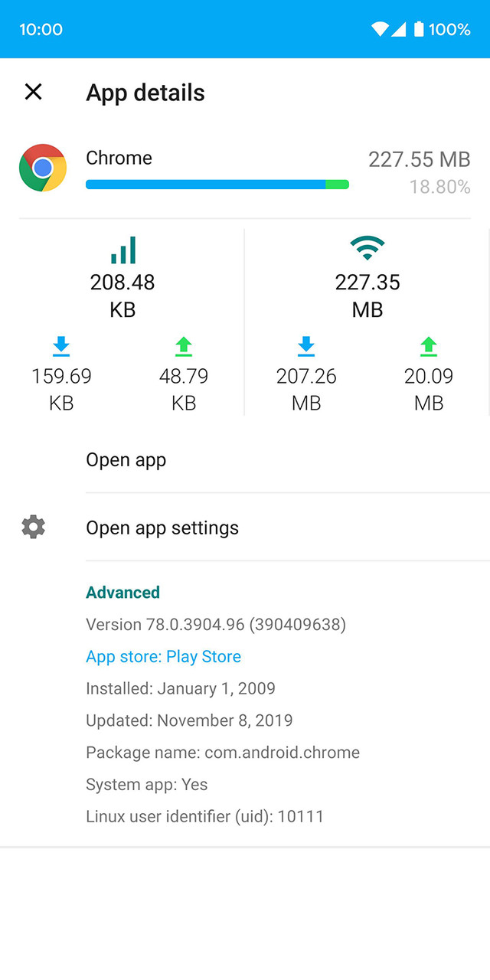Tap the clock in the status bar

pyautogui.click(x=41, y=28)
